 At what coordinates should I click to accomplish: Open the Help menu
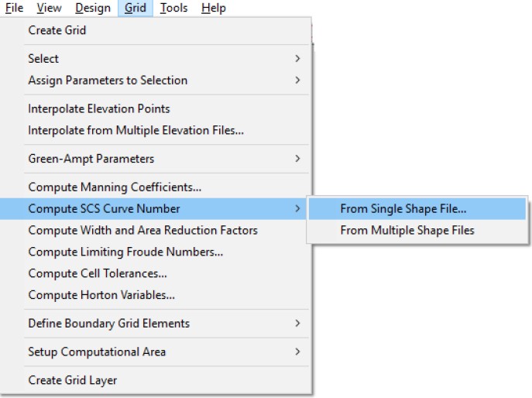[213, 8]
